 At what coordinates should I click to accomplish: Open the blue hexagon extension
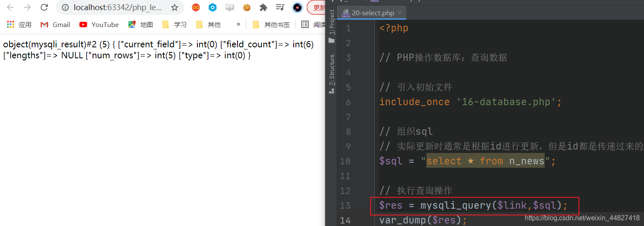click(x=213, y=7)
